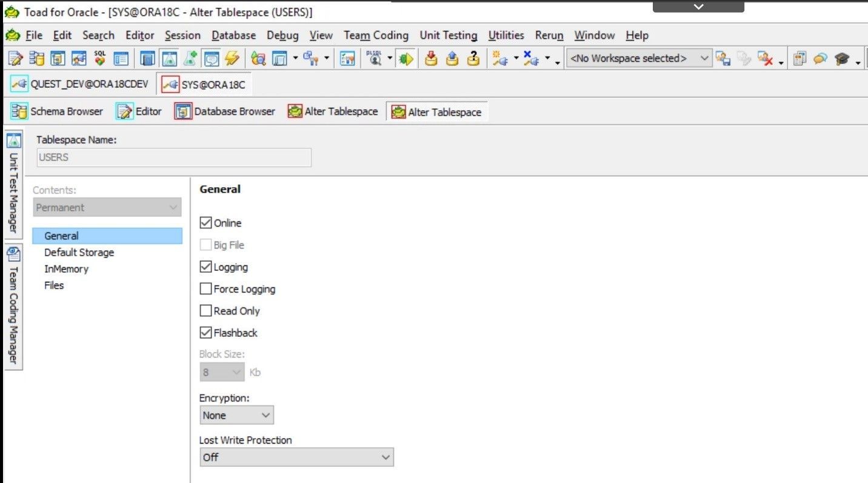
Task: Open Schema Browser toolbar icon
Action: pos(37,59)
